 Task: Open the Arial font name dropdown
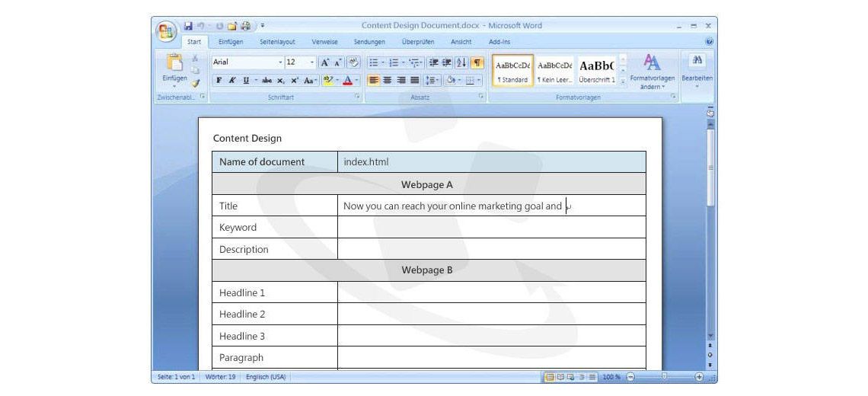[x=279, y=62]
